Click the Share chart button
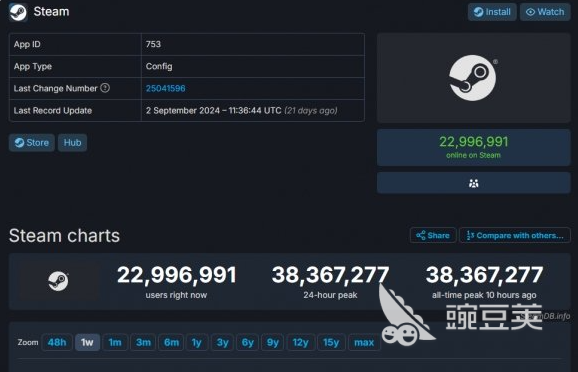The height and width of the screenshot is (372, 578). tap(433, 235)
